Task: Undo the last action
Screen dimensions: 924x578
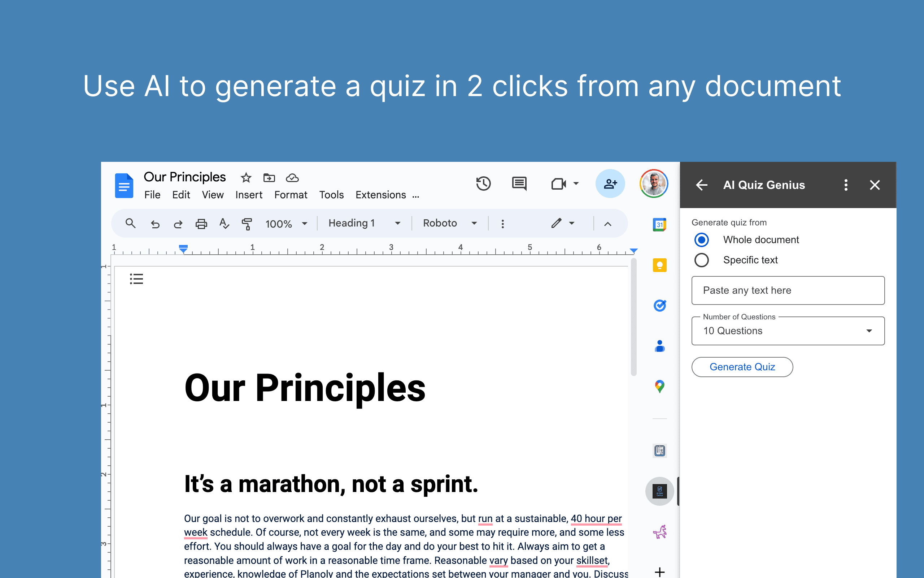Action: [x=155, y=224]
